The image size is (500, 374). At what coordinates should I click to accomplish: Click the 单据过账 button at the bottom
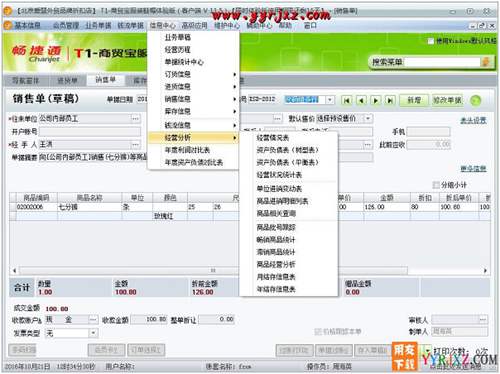click(334, 350)
